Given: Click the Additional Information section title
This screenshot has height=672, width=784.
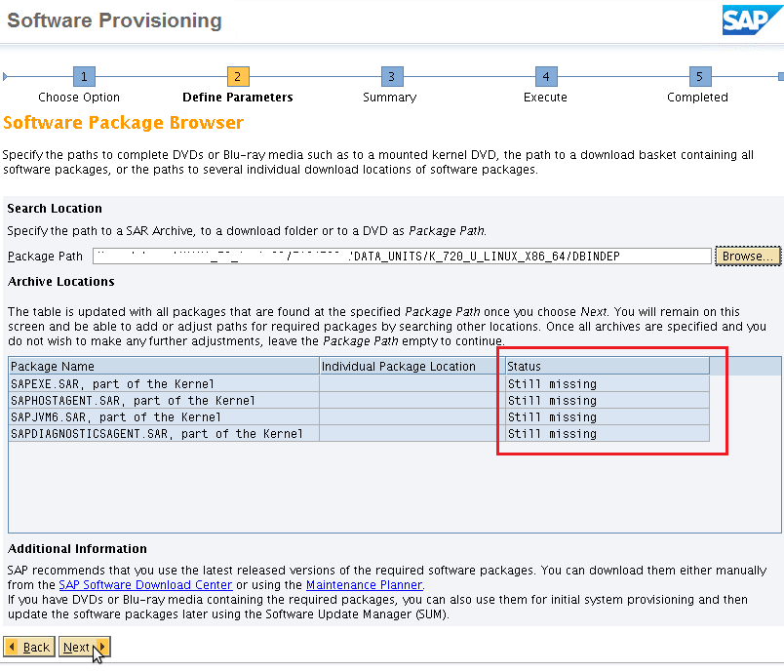Looking at the screenshot, I should [77, 548].
